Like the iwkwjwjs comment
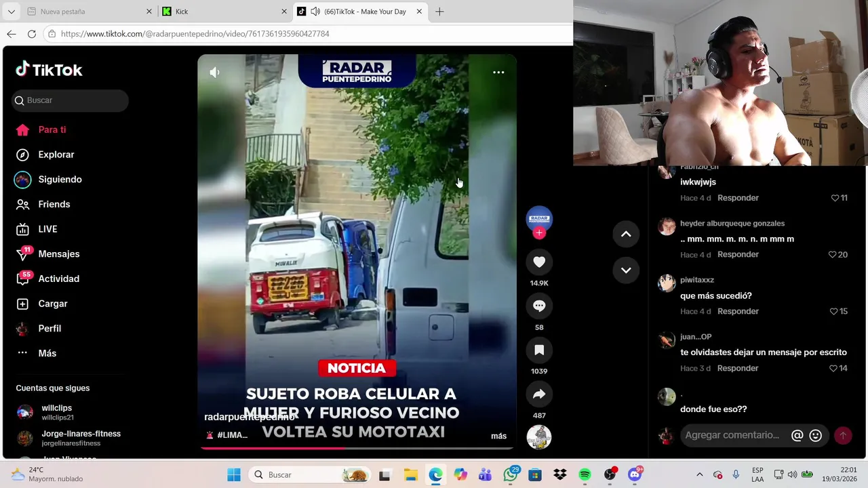868x488 pixels. [835, 198]
